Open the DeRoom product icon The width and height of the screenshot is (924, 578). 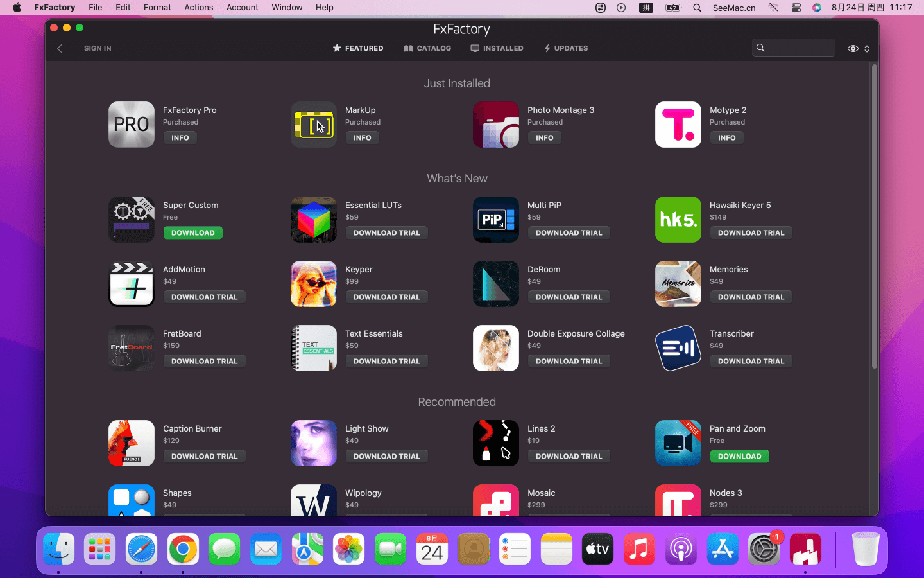coord(496,284)
